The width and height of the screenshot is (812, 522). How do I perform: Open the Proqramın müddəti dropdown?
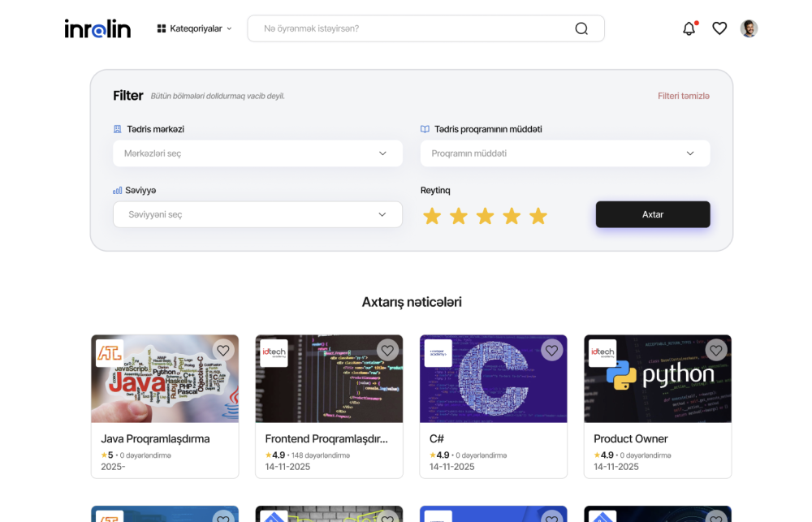coord(564,153)
